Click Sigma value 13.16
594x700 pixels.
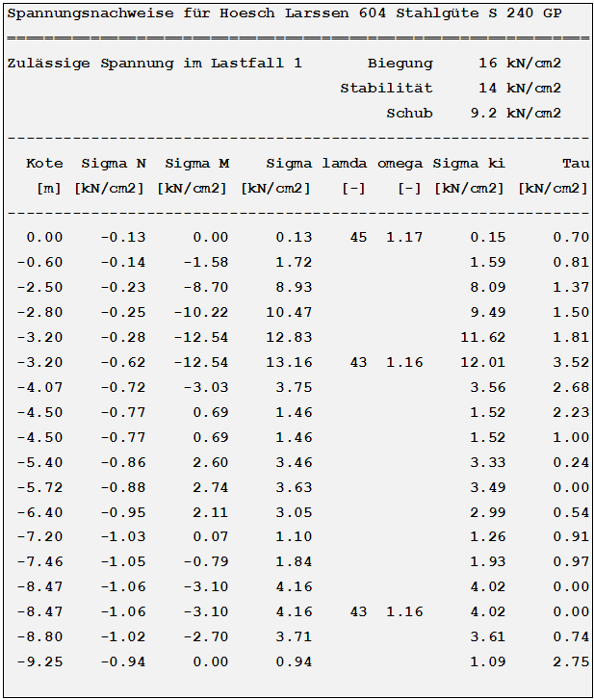click(x=289, y=362)
